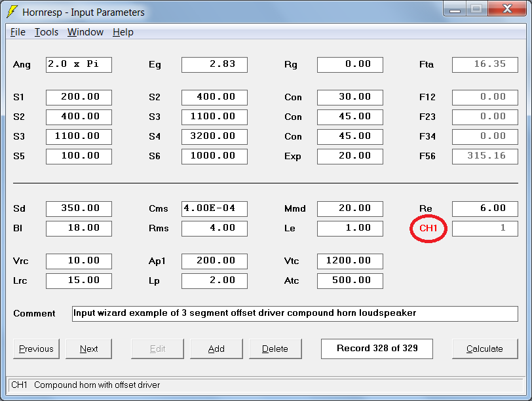Click the Exp label next to 20.00

[292, 157]
